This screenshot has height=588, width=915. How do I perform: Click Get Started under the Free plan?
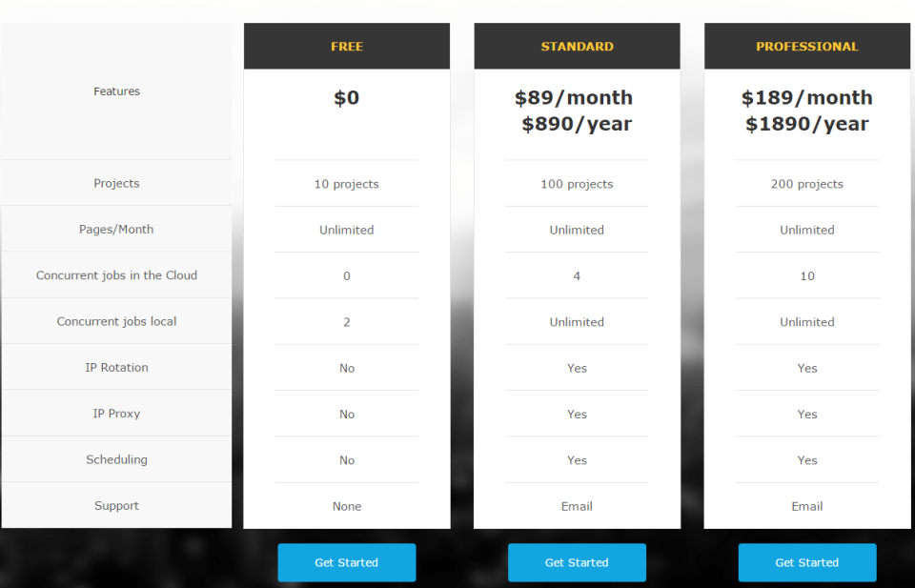tap(346, 562)
